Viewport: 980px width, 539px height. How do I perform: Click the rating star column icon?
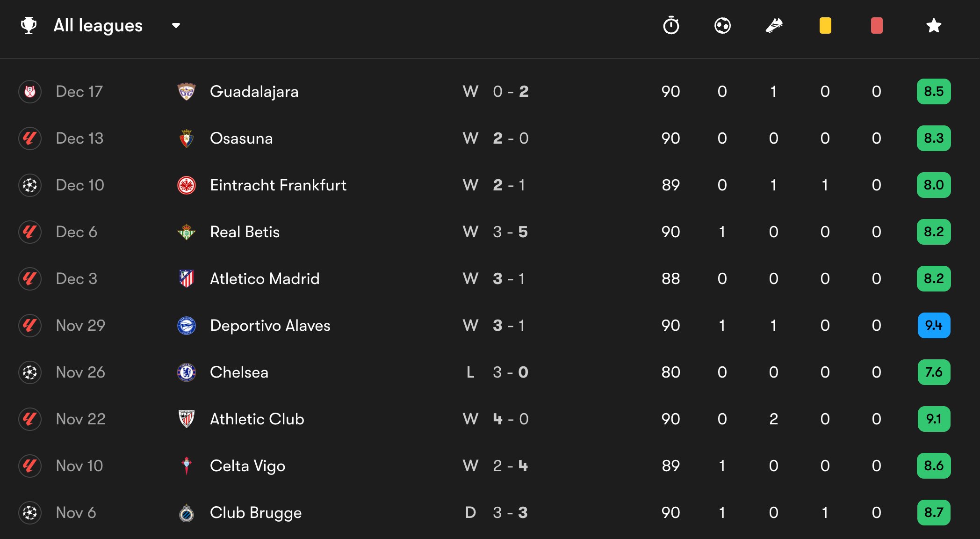pyautogui.click(x=934, y=25)
